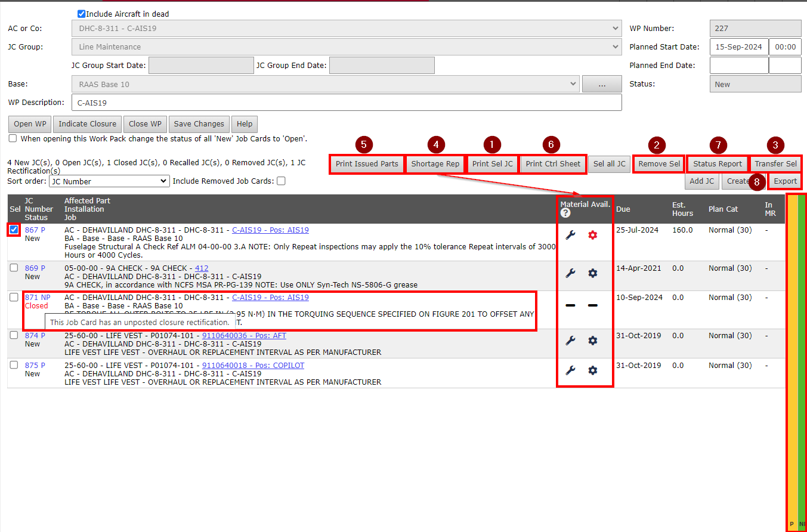
Task: Click the Material Avail. help question mark icon
Action: (x=565, y=213)
